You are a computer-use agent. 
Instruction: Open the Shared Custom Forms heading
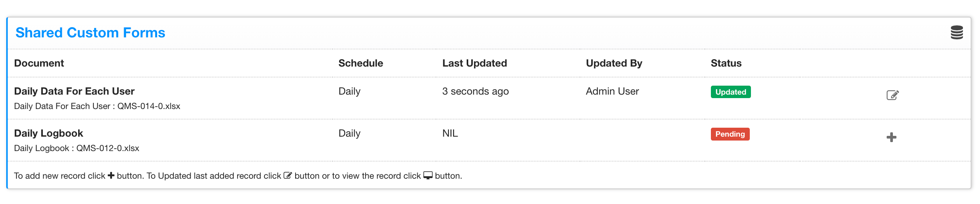(90, 33)
